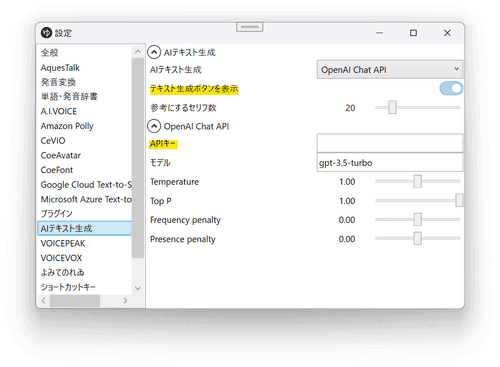500x367 pixels.
Task: Click the Presence penalty slider thumb
Action: coord(417,238)
